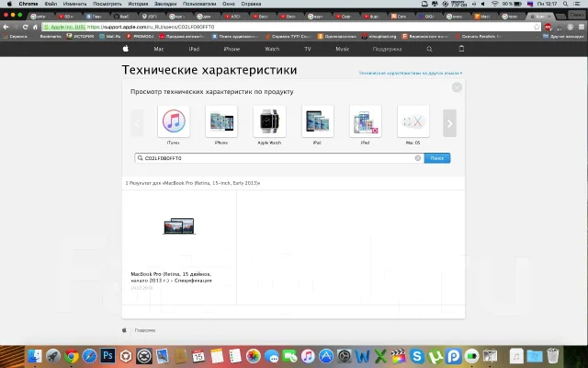
Task: Open Final Cut Pro clapper in Dock
Action: click(x=398, y=356)
